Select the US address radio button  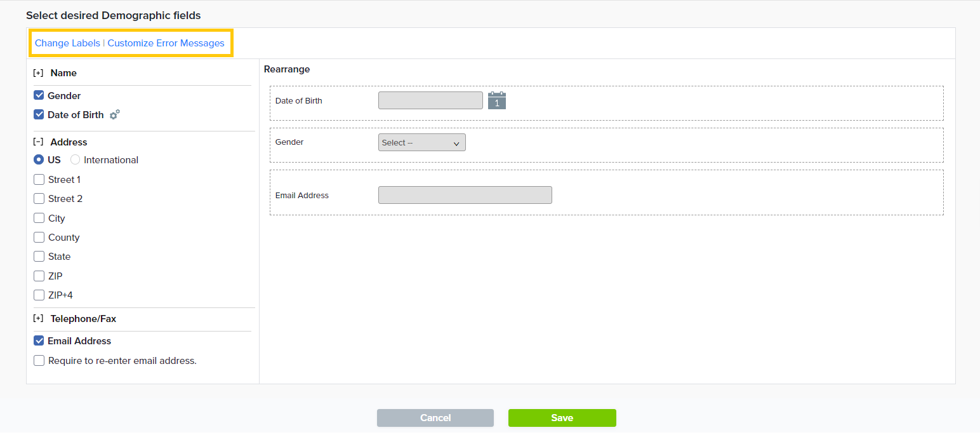point(39,160)
